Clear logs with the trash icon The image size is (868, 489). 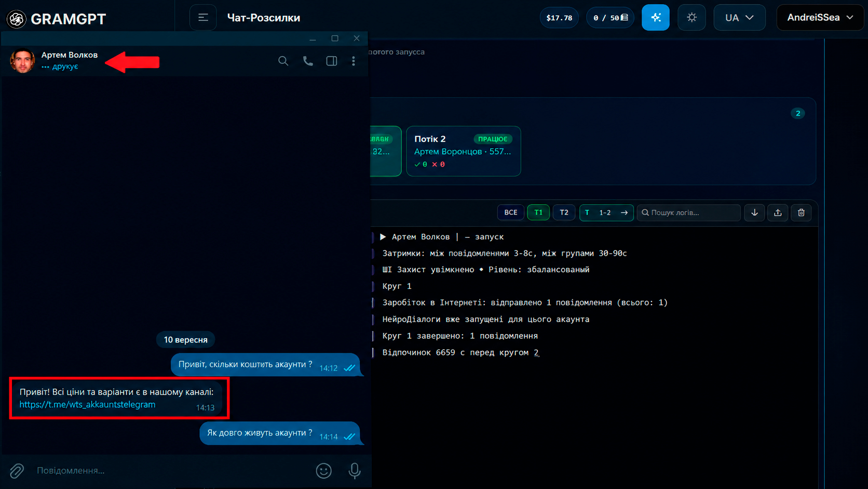tap(801, 213)
